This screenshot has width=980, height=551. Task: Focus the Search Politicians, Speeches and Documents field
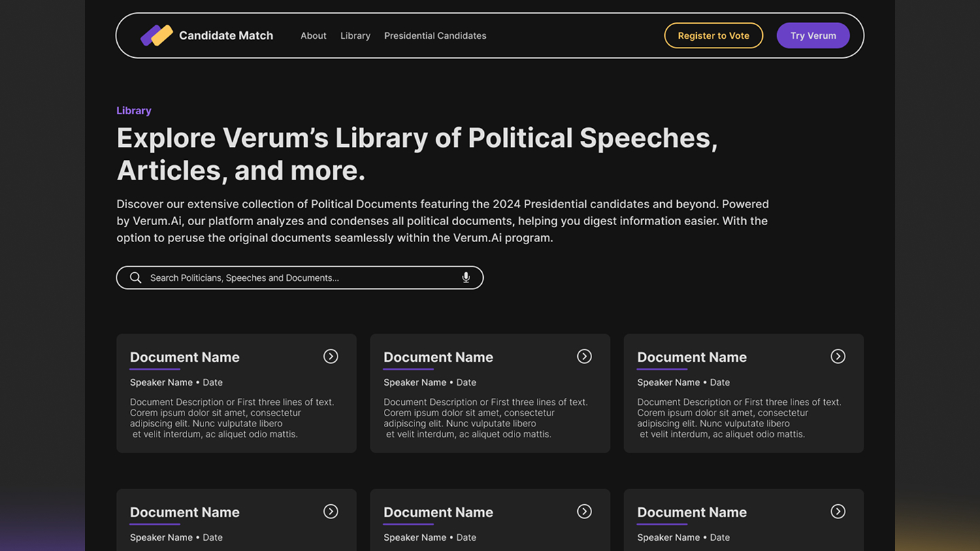click(300, 278)
